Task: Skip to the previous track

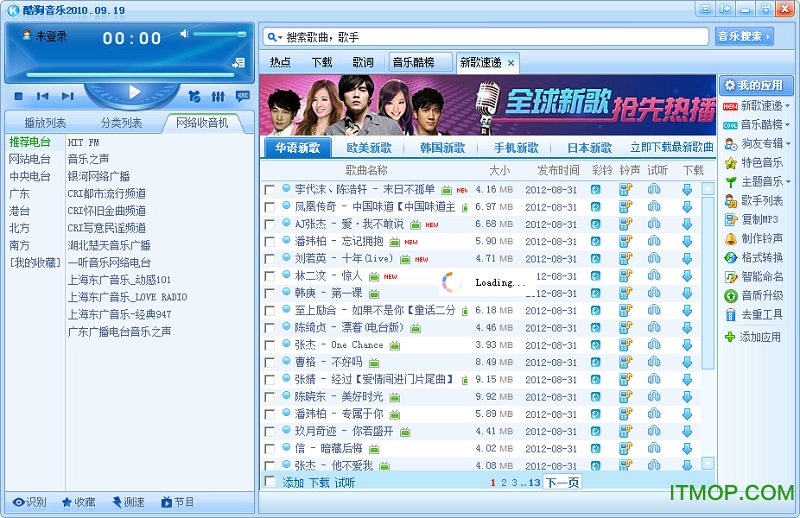Action: (x=43, y=96)
